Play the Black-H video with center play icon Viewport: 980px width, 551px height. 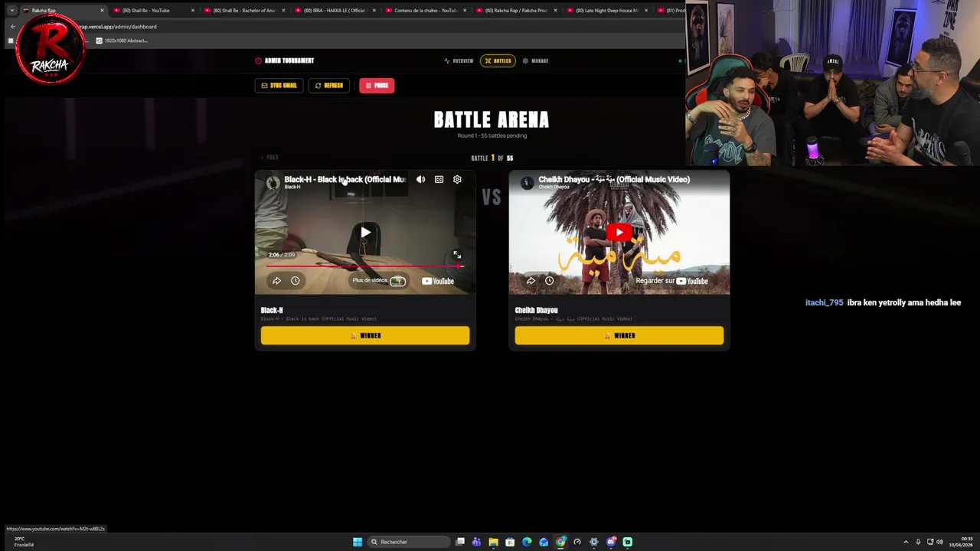point(365,233)
